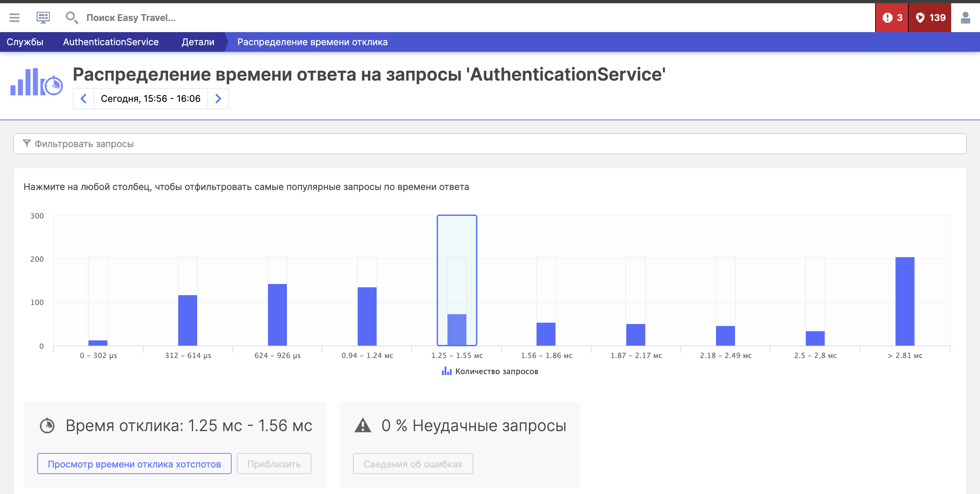
Task: Click the Фильтровать запросы input field
Action: (490, 144)
